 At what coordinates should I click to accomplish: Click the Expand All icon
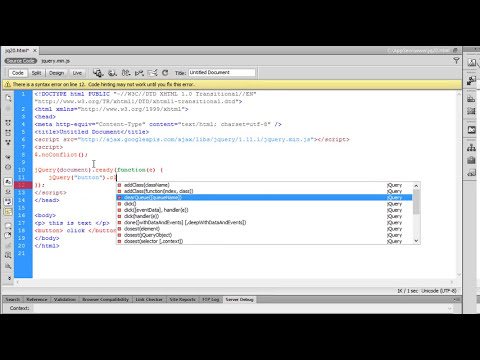(8, 142)
